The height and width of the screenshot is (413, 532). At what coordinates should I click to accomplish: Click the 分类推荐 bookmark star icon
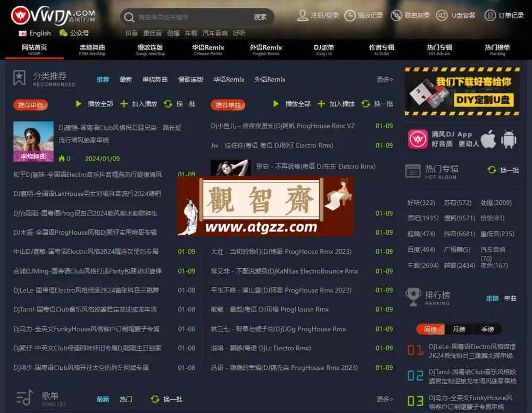pos(19,78)
